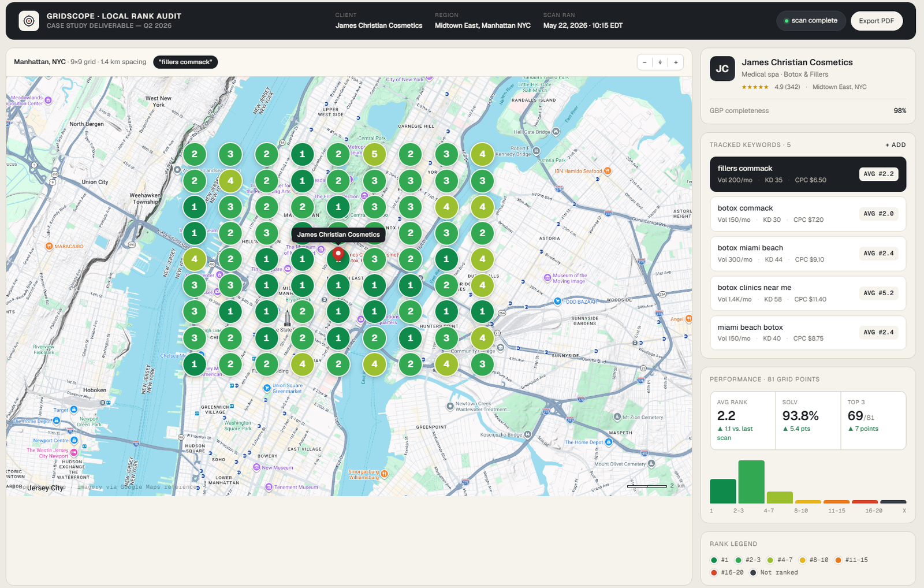This screenshot has width=924, height=588.
Task: Click the Smorgasburg Williamsburg map marker
Action: click(x=385, y=474)
